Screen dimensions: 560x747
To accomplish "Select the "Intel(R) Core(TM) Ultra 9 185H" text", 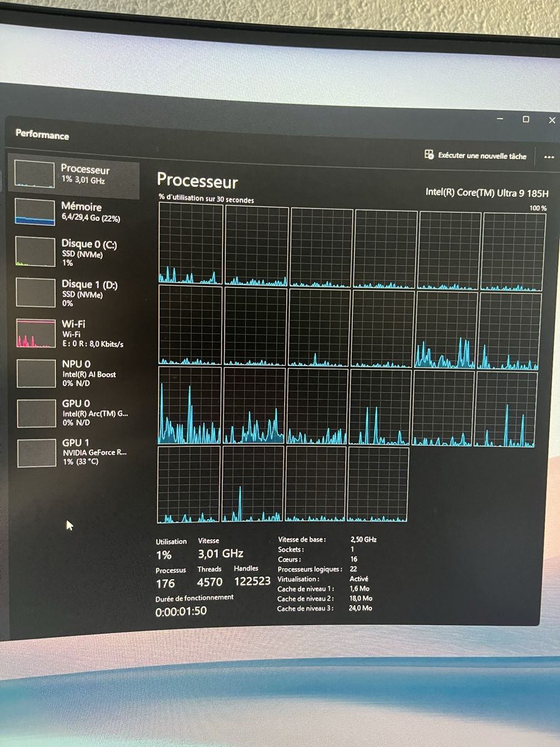I will [x=487, y=192].
